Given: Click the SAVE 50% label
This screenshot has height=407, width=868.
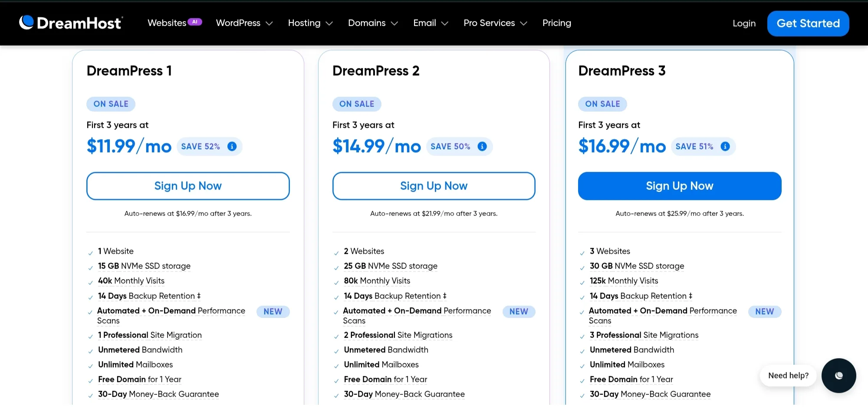Looking at the screenshot, I should coord(450,146).
